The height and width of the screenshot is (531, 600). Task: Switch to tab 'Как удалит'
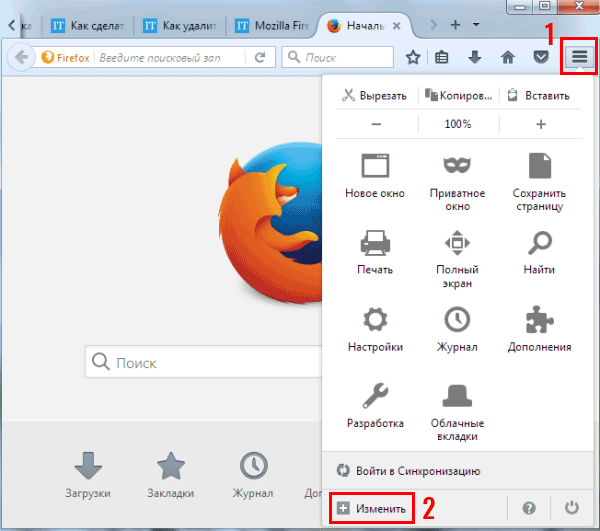(x=180, y=26)
